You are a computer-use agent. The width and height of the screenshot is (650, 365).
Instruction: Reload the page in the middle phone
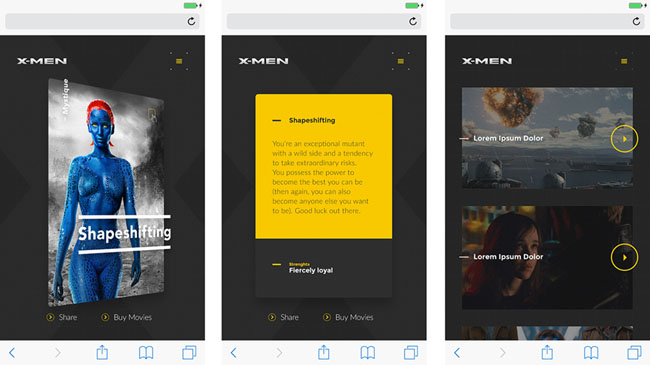413,22
